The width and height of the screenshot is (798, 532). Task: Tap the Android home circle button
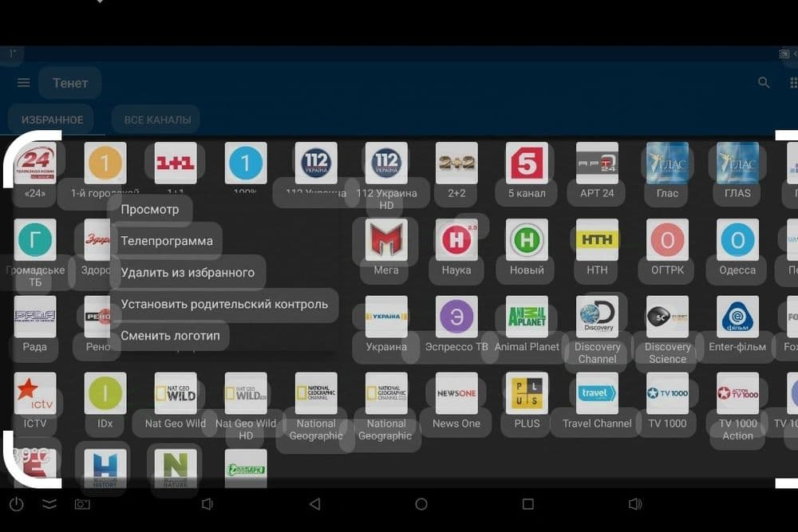click(x=421, y=504)
